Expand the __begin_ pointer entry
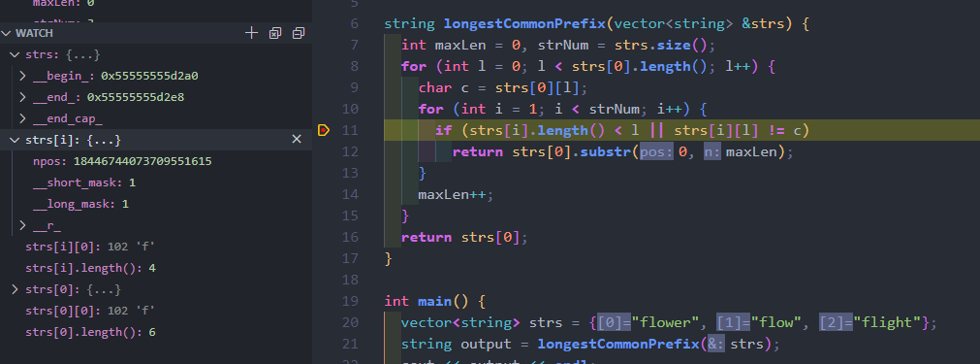Image resolution: width=980 pixels, height=364 pixels. point(22,77)
